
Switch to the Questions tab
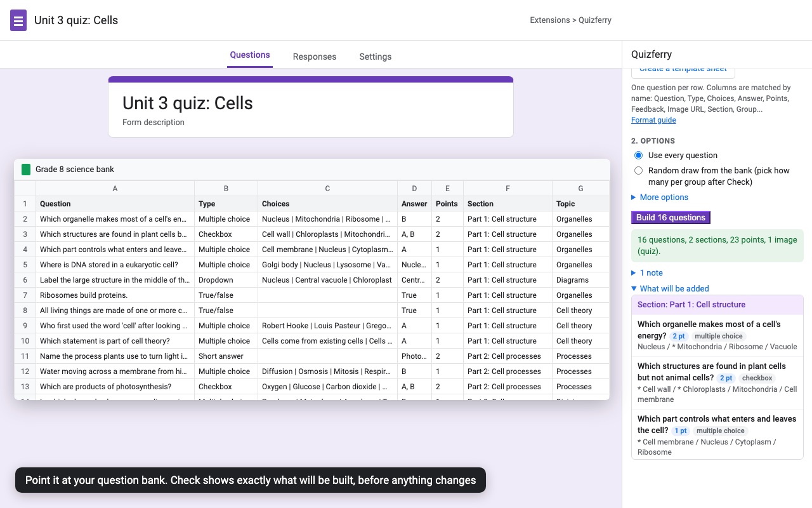tap(250, 55)
